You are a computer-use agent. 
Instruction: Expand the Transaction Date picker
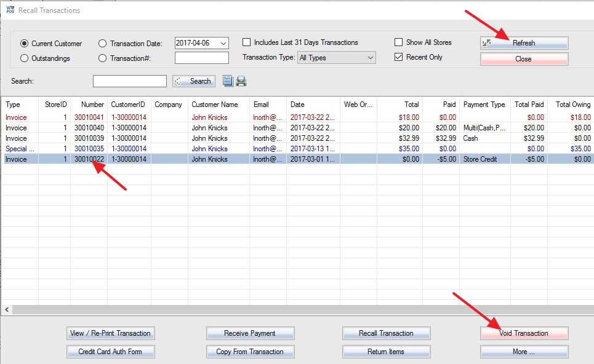pyautogui.click(x=223, y=43)
